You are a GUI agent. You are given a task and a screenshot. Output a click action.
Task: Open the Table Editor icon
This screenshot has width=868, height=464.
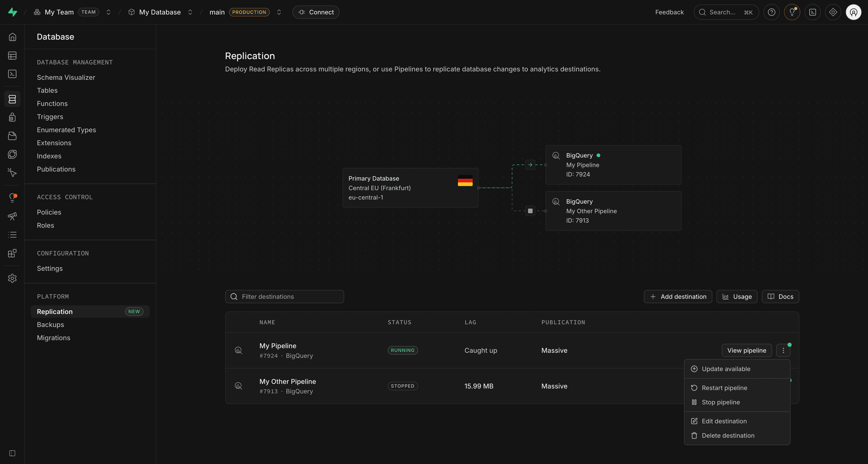click(x=12, y=56)
